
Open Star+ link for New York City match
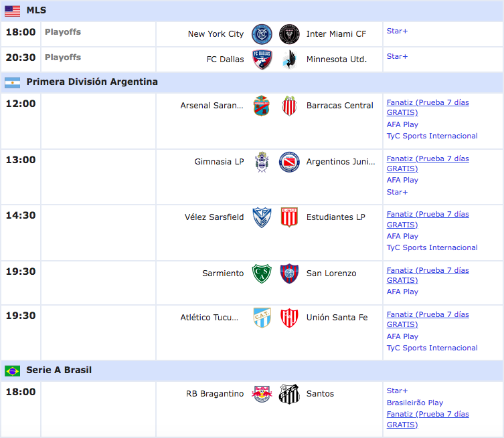pyautogui.click(x=397, y=31)
